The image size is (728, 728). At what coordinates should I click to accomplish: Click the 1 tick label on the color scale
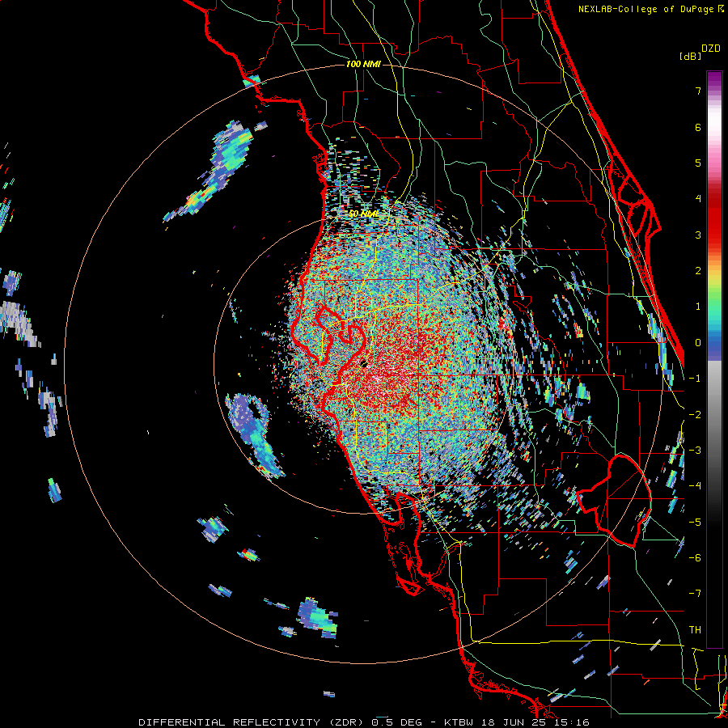(698, 307)
